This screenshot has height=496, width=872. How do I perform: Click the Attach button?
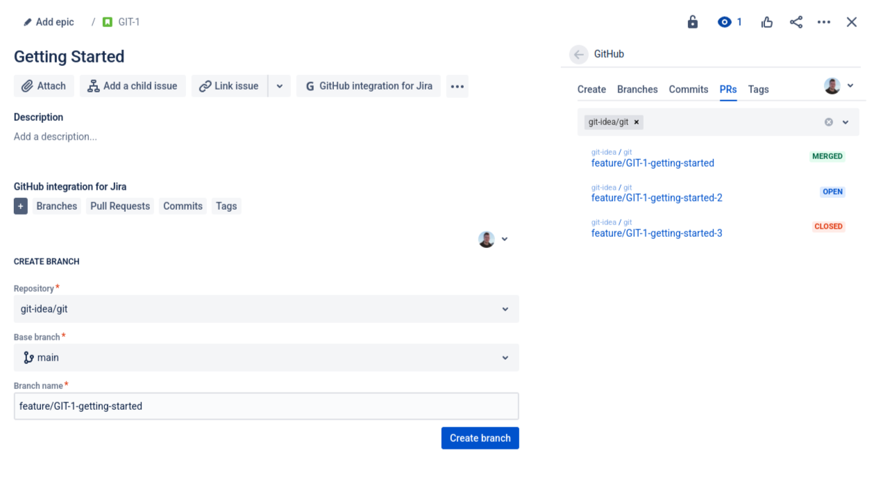(x=43, y=86)
